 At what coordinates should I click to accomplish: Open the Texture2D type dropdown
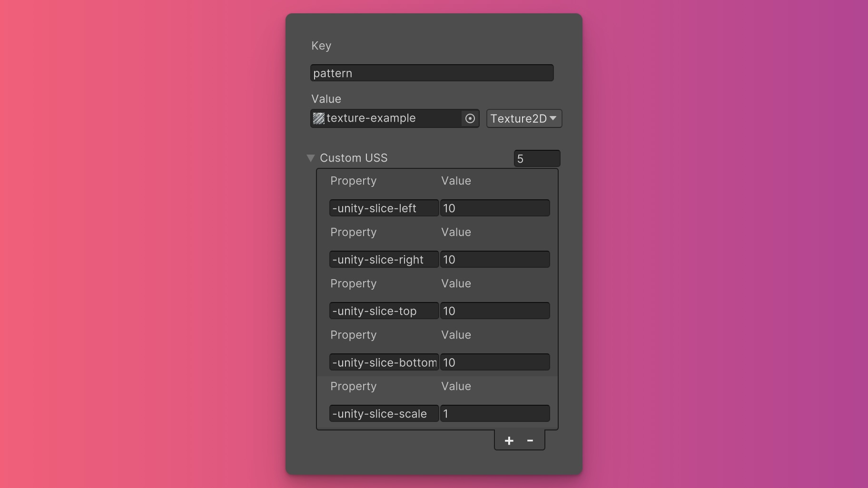(x=524, y=118)
